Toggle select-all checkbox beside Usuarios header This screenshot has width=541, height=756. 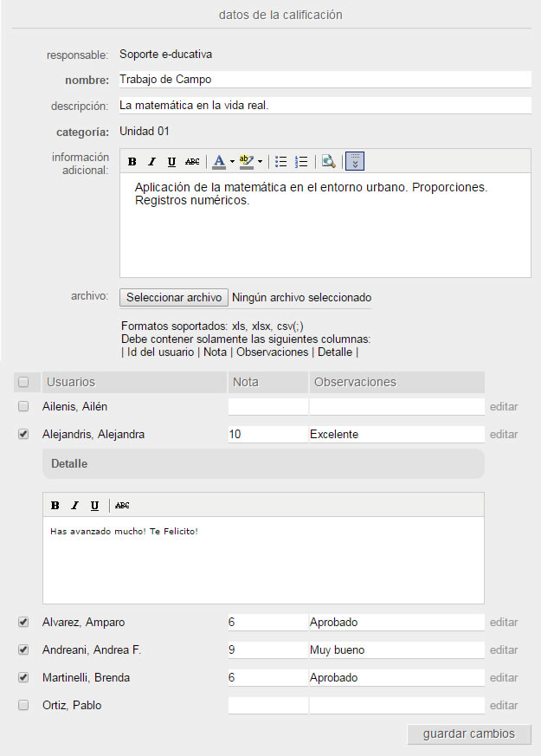[23, 382]
